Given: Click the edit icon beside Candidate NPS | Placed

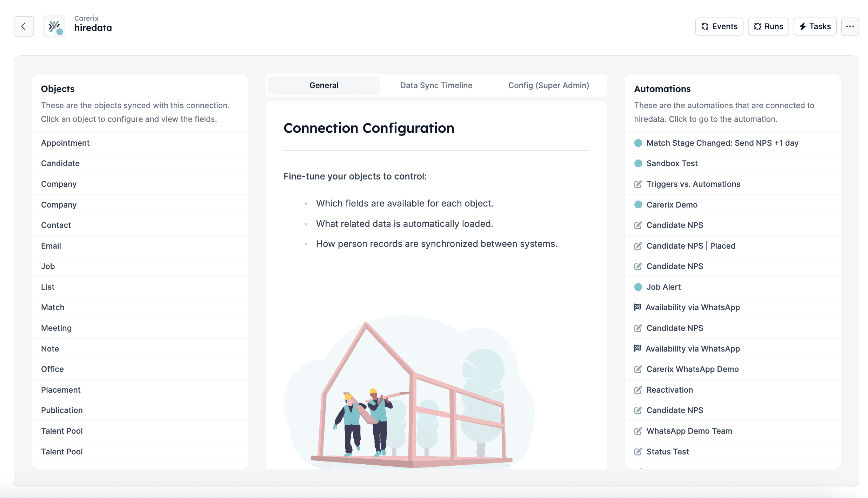Looking at the screenshot, I should 638,246.
